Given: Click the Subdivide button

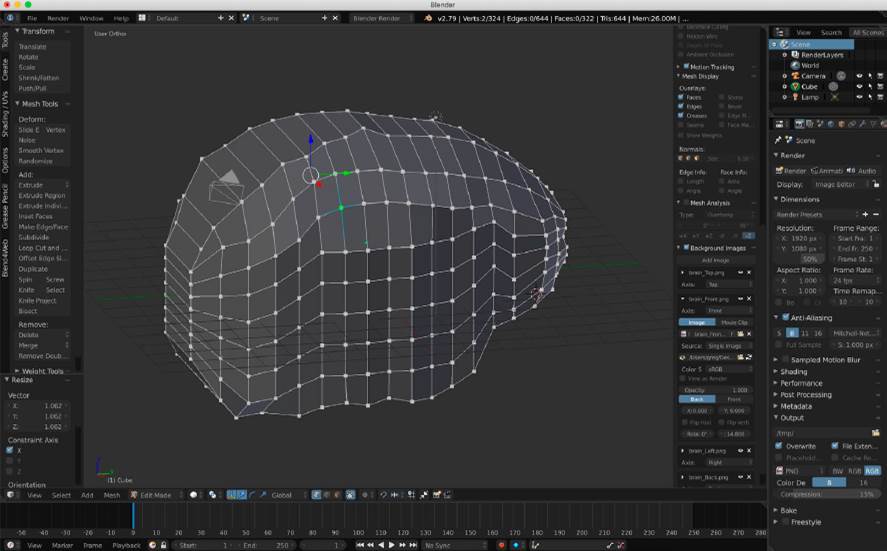Looking at the screenshot, I should pos(33,237).
